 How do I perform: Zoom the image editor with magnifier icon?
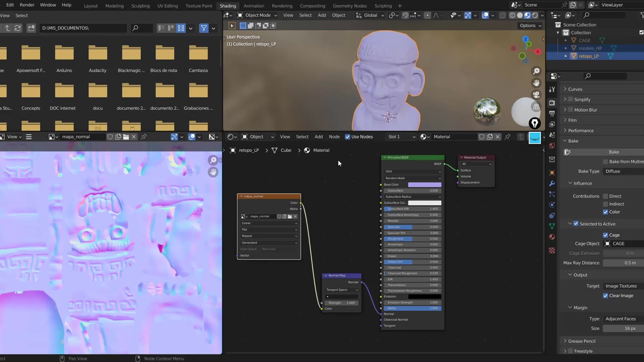(213, 160)
